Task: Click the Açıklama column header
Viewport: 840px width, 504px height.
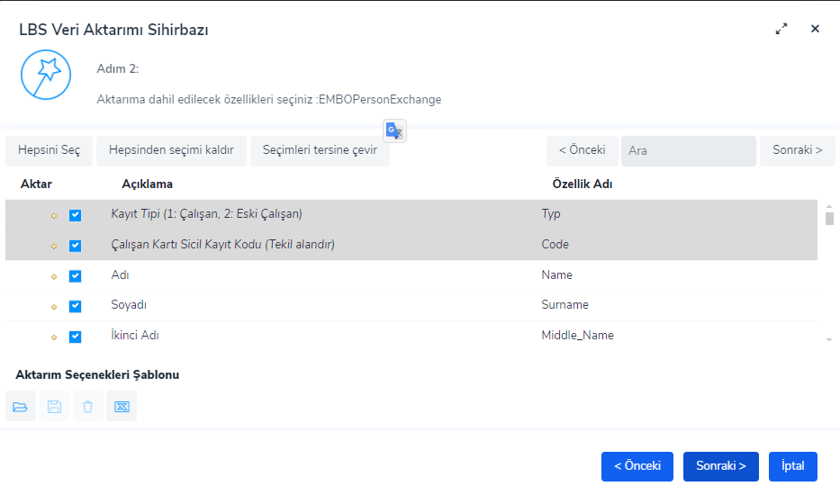Action: tap(147, 184)
